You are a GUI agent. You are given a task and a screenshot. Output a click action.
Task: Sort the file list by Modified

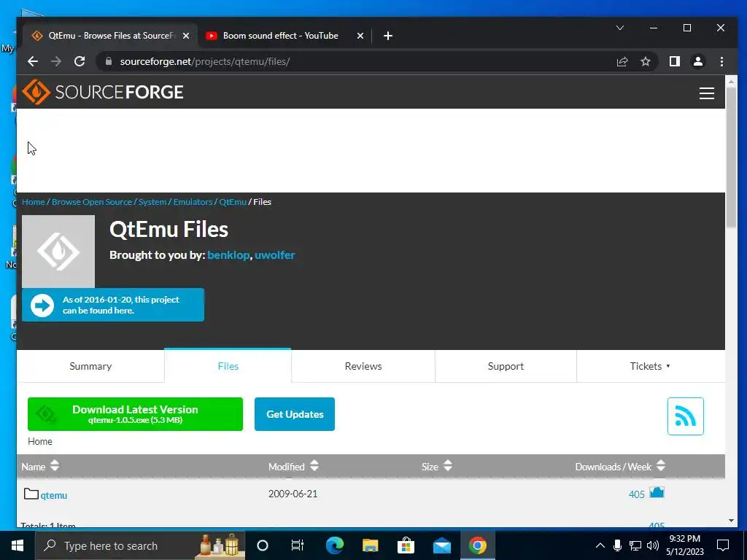[x=293, y=467]
